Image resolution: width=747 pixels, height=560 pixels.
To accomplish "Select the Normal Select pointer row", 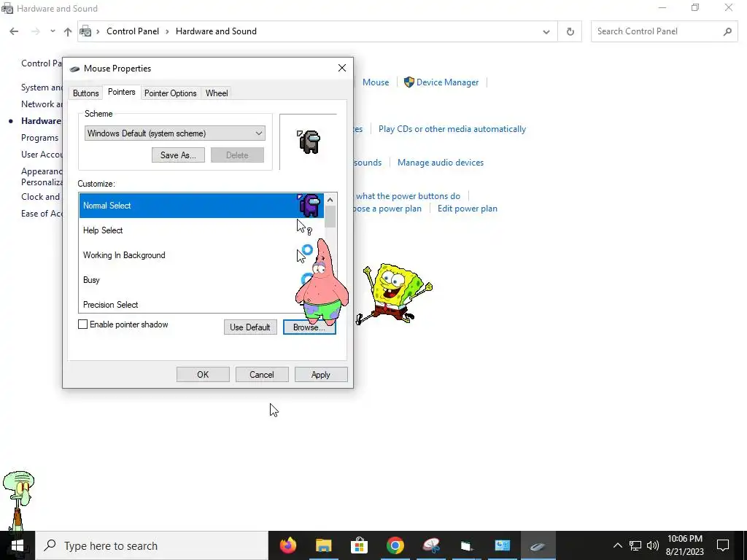I will [201, 206].
